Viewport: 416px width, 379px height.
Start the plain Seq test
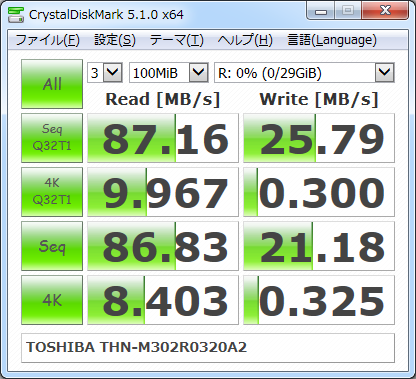click(52, 246)
